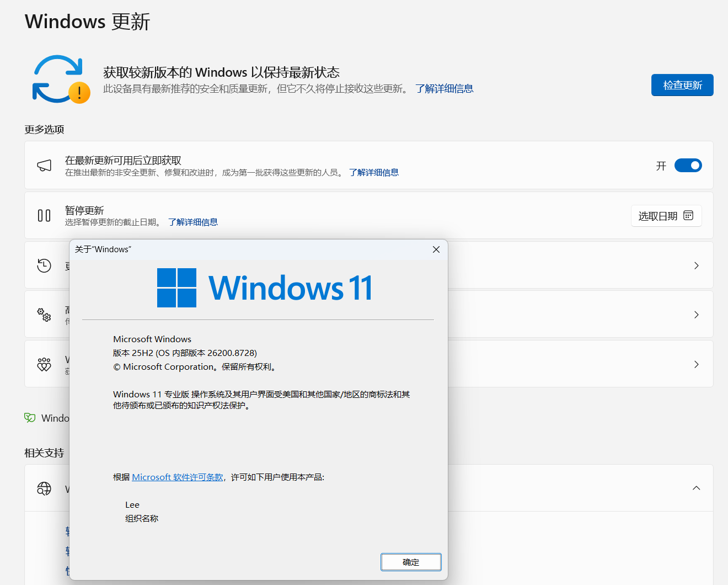Click the Windows 更新 page heading
728x585 pixels.
click(87, 22)
